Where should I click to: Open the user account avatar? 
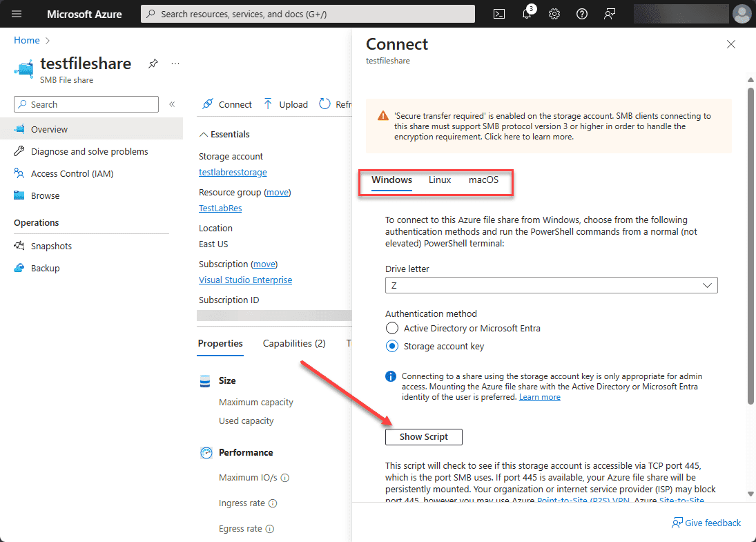(741, 14)
